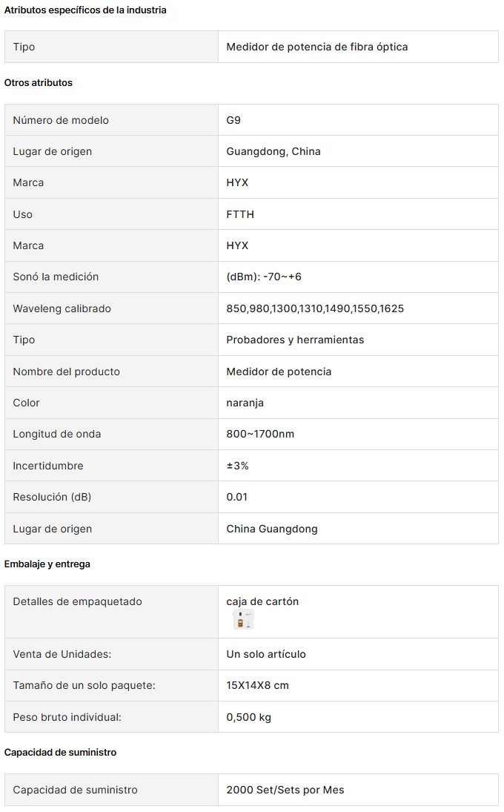
Task: Select the '2000 Set/Sets por Mes' value
Action: [285, 790]
